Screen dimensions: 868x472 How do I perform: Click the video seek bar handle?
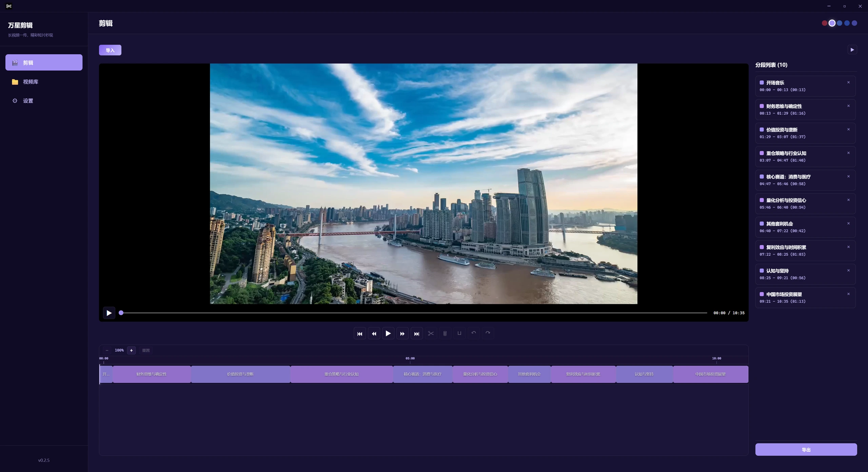pos(121,313)
